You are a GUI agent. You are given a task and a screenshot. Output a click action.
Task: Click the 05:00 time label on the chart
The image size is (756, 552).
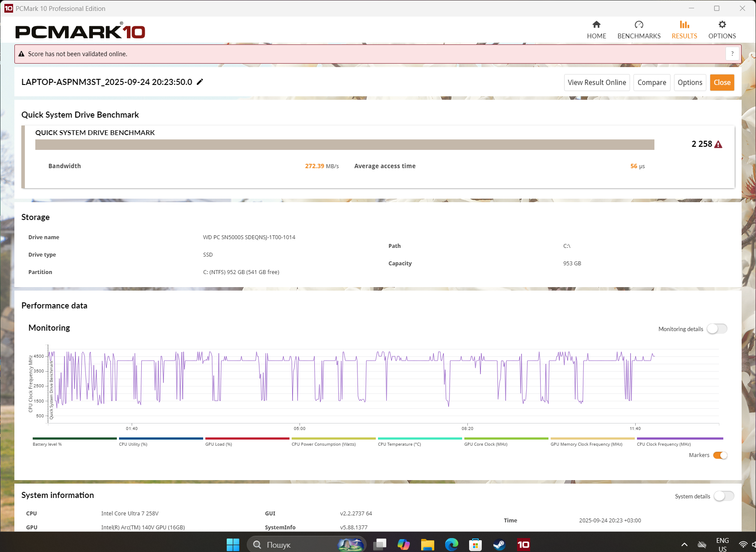point(300,429)
